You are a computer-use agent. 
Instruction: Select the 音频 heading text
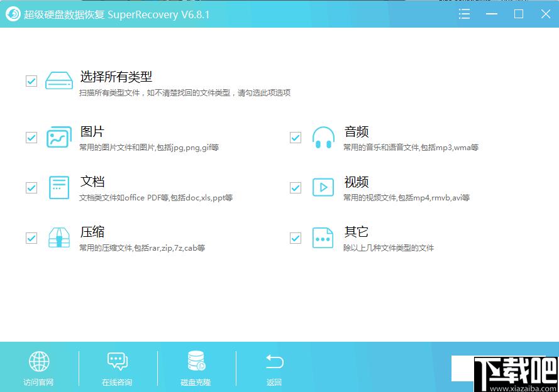356,131
